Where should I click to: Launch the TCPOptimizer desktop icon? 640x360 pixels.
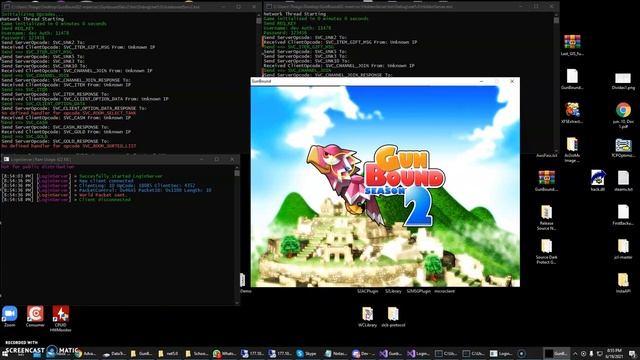click(x=623, y=147)
